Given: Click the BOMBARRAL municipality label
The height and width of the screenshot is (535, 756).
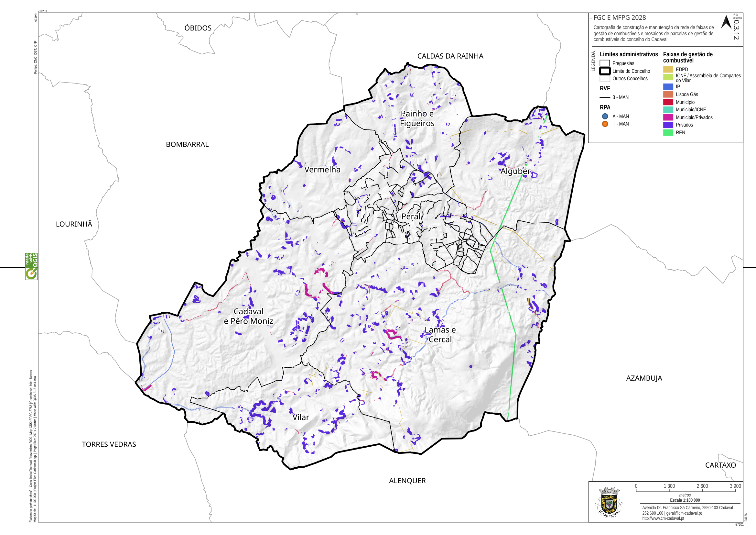Looking at the screenshot, I should [187, 144].
